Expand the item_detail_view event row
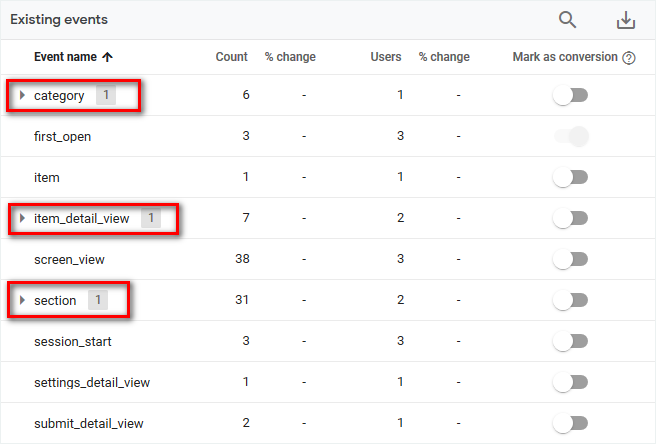 coord(22,218)
